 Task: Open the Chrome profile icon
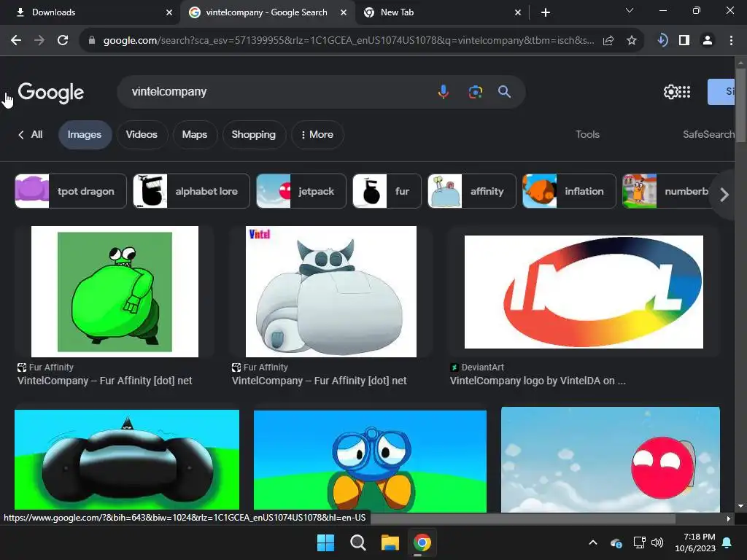[708, 41]
